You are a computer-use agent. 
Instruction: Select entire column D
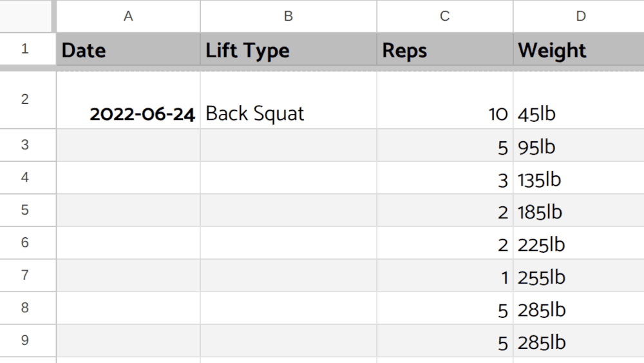tap(580, 16)
